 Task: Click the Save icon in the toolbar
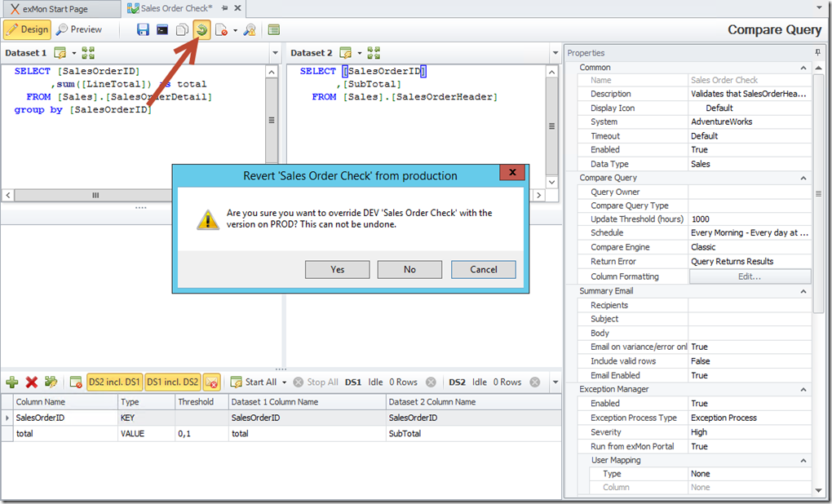[143, 29]
